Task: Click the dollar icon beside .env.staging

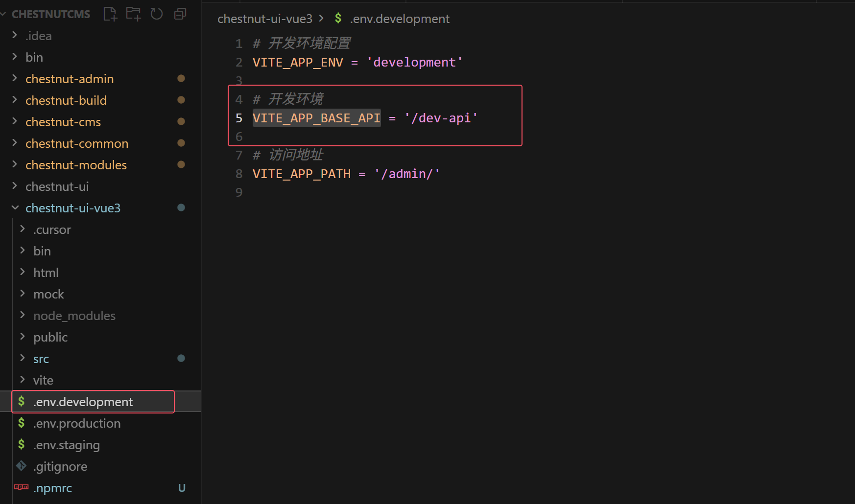Action: click(22, 445)
